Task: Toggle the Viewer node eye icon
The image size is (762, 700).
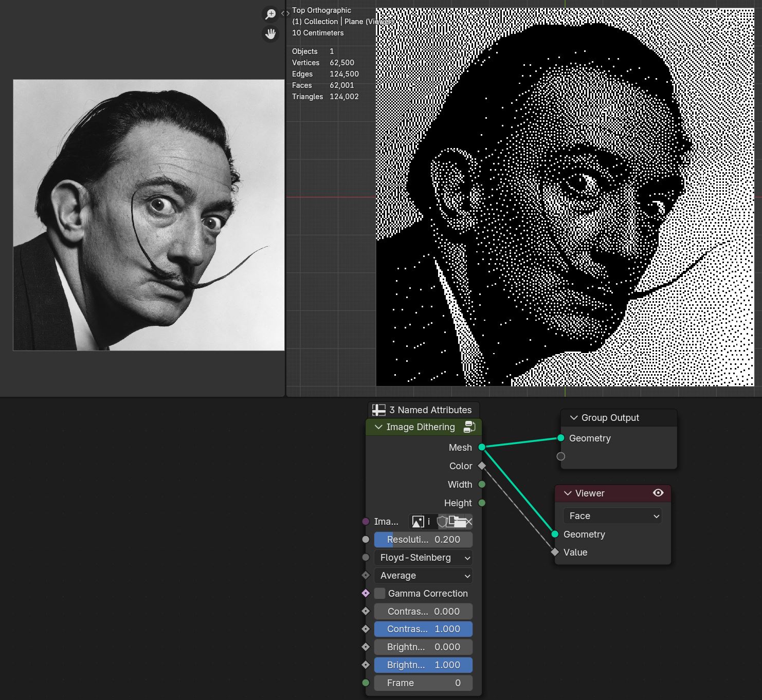Action: point(658,493)
